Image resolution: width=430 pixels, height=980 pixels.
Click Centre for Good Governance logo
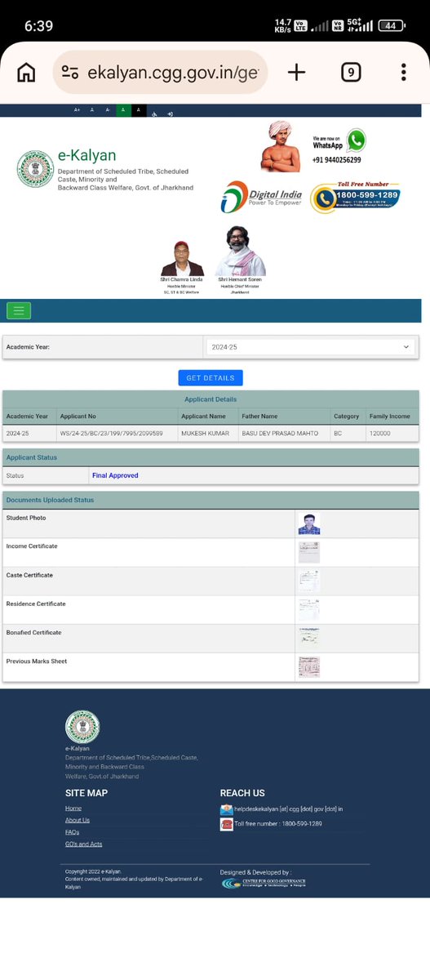tap(264, 883)
